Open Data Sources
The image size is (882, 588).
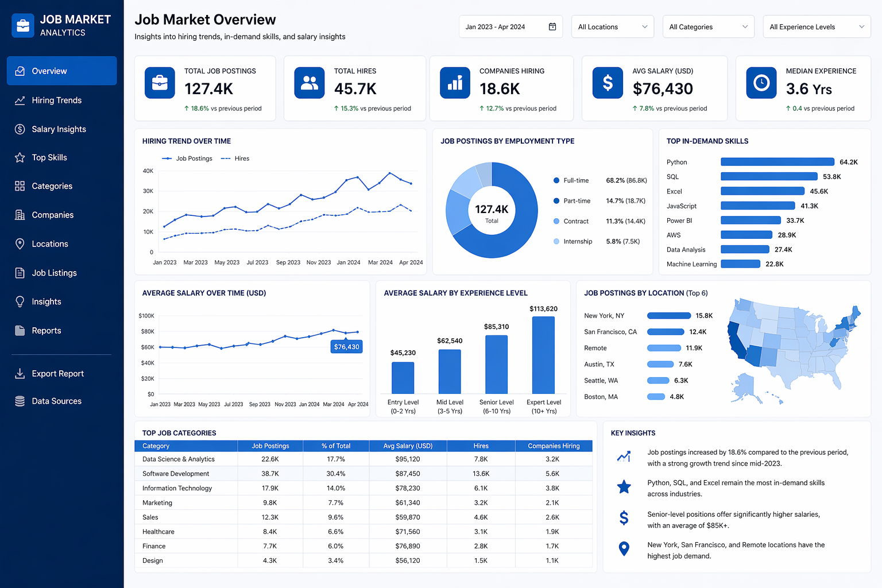(x=56, y=401)
